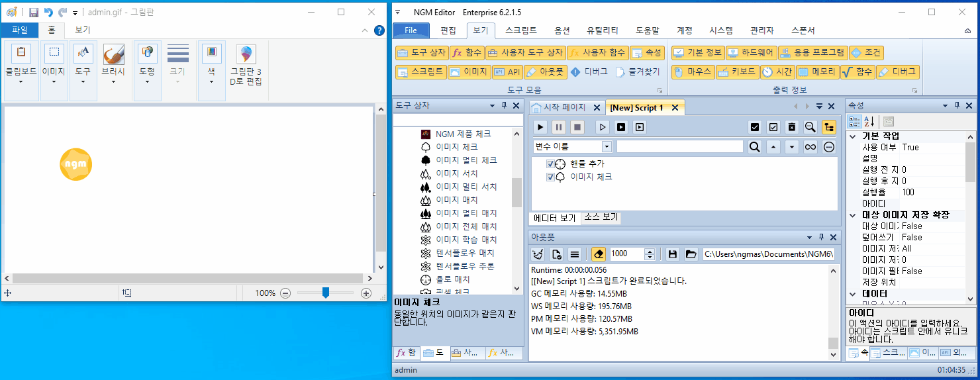This screenshot has height=380, width=980.
Task: Increase the output line limit 1000 stepper
Action: point(650,251)
